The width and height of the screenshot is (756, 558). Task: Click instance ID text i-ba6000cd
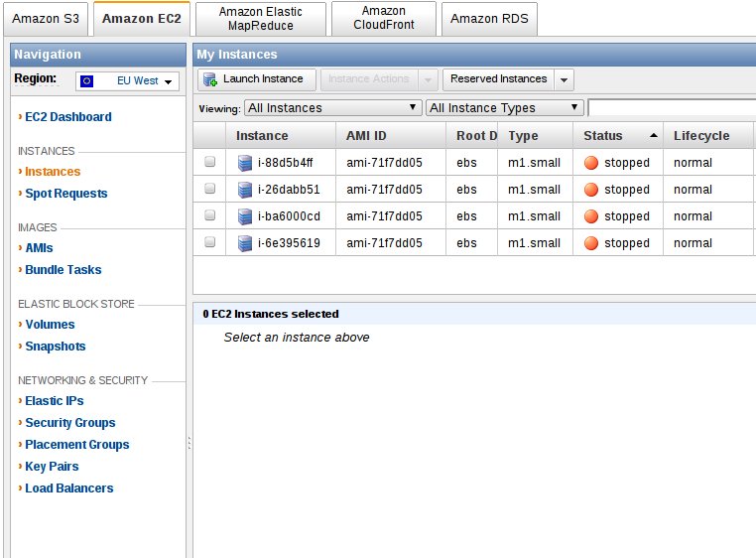click(289, 216)
